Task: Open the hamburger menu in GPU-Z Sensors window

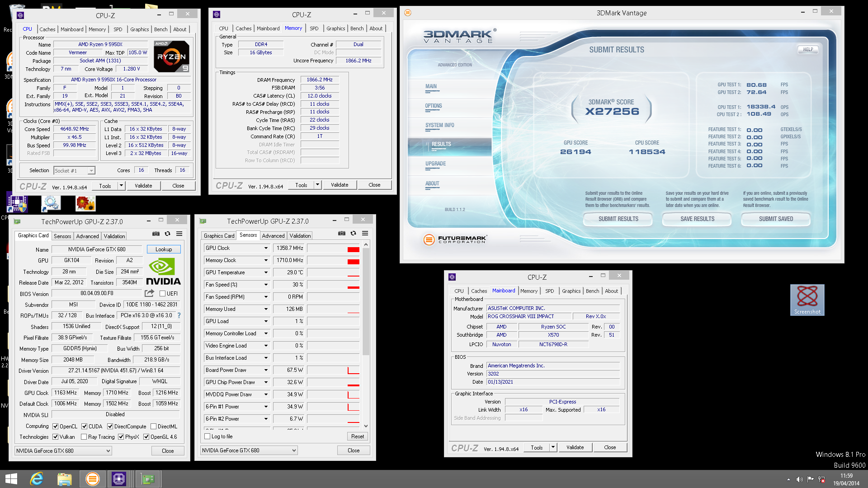Action: pos(365,233)
